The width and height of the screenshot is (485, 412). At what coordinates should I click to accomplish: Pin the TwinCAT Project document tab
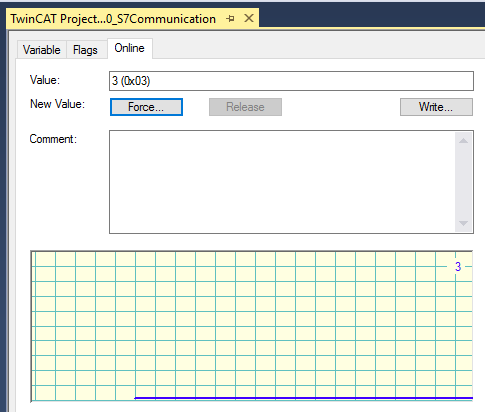(230, 19)
